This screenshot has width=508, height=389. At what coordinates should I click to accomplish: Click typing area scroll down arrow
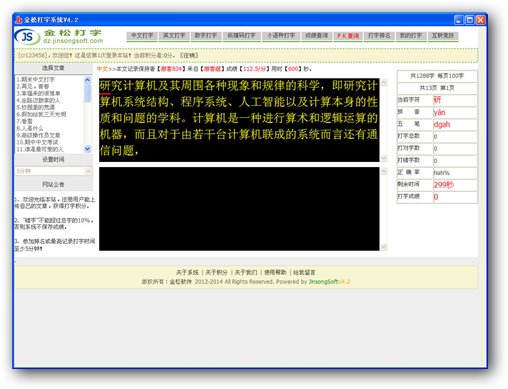click(384, 247)
